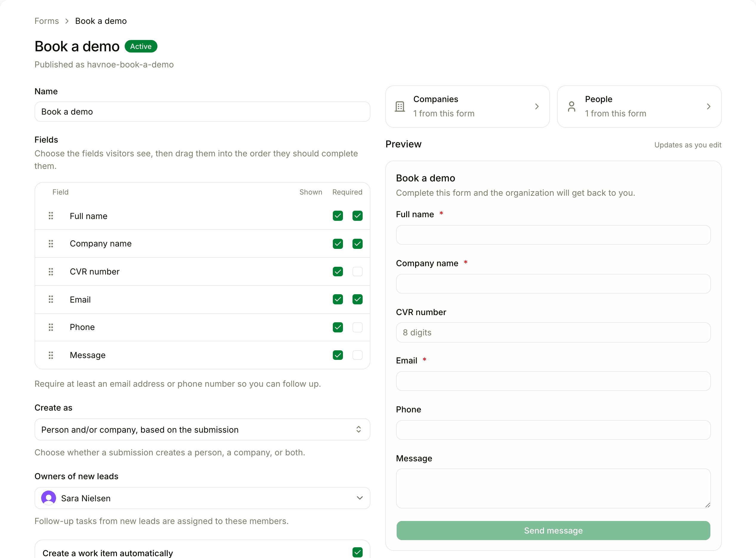Click the form Name input field
The width and height of the screenshot is (756, 558).
coord(202,112)
